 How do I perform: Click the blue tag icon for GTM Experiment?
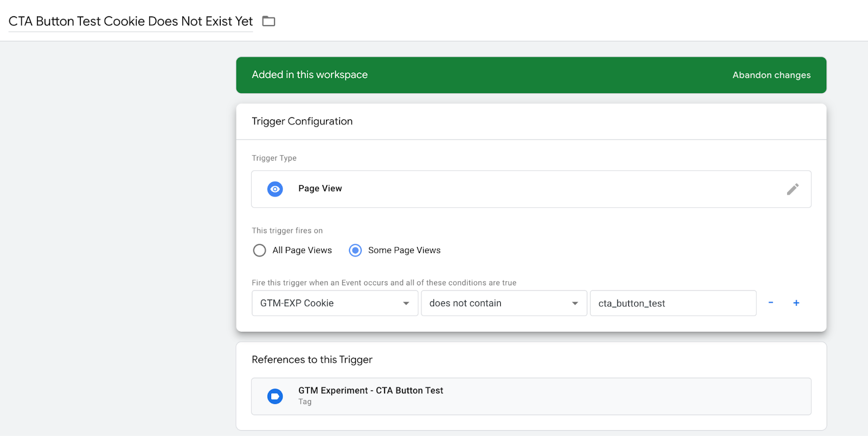pyautogui.click(x=275, y=396)
